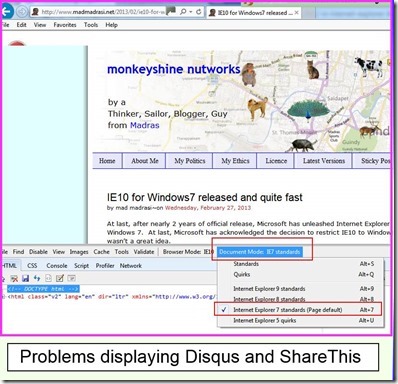Click the madmadrasi.net URL field
The height and width of the screenshot is (384, 398).
tap(103, 12)
